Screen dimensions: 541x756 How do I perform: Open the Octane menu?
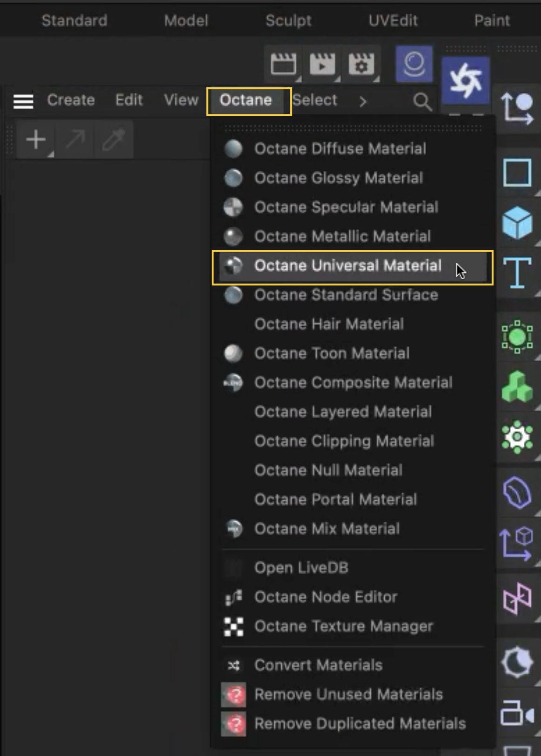click(x=246, y=100)
